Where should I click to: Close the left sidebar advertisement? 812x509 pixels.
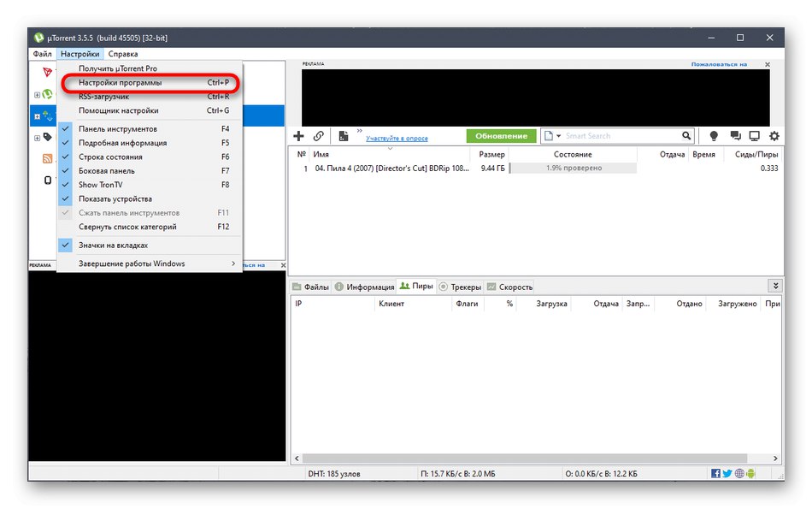point(283,265)
